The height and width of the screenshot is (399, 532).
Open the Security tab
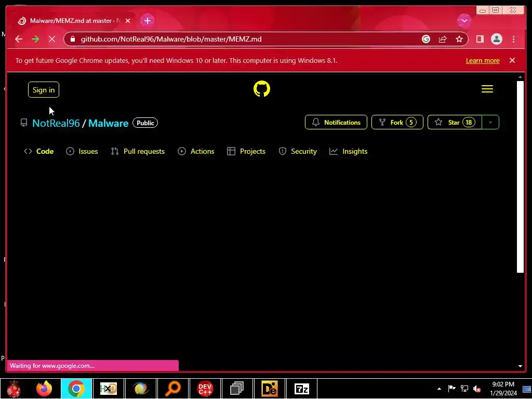click(x=298, y=151)
